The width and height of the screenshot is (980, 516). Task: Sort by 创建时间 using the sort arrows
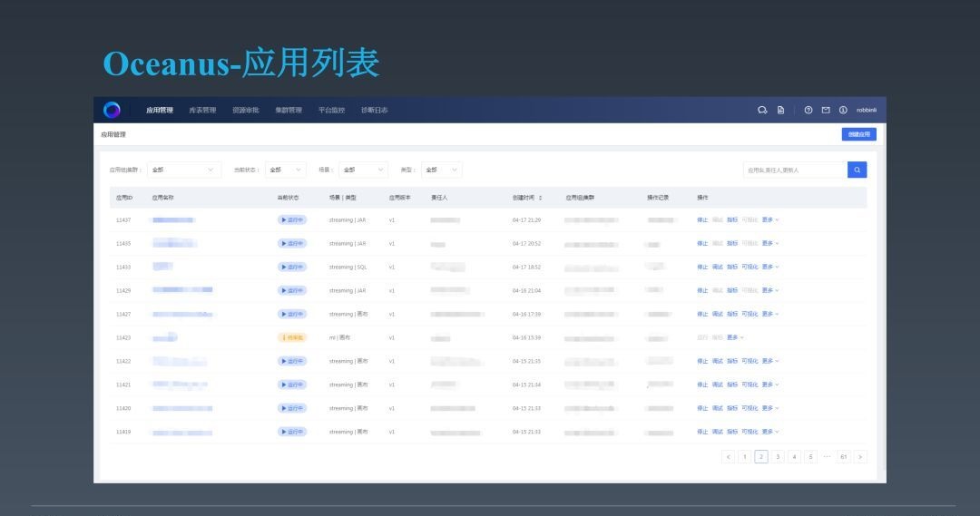541,197
